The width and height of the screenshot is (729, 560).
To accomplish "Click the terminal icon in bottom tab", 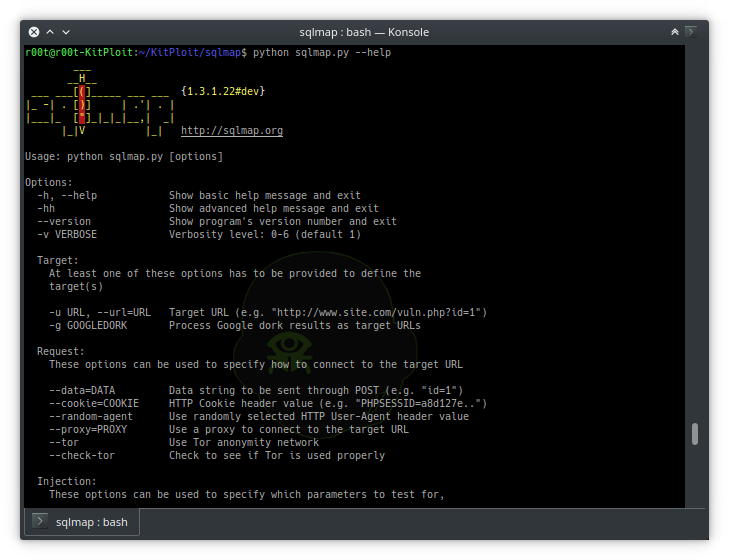I will pyautogui.click(x=40, y=521).
